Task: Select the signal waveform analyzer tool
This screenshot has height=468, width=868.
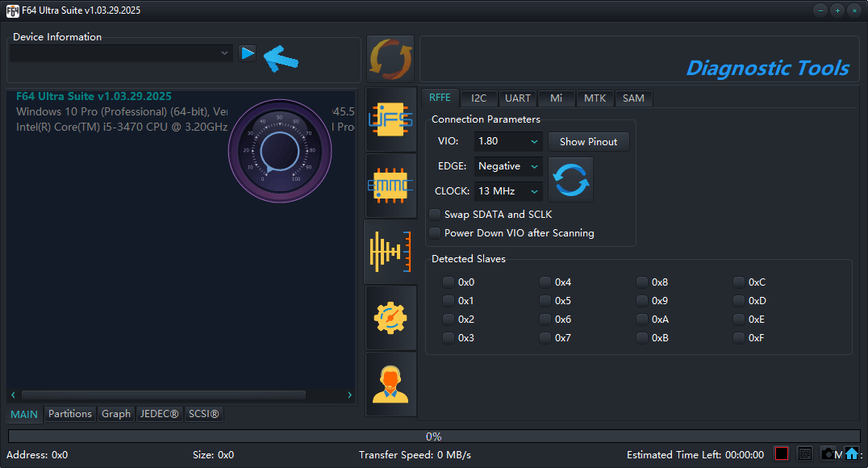Action: [390, 252]
